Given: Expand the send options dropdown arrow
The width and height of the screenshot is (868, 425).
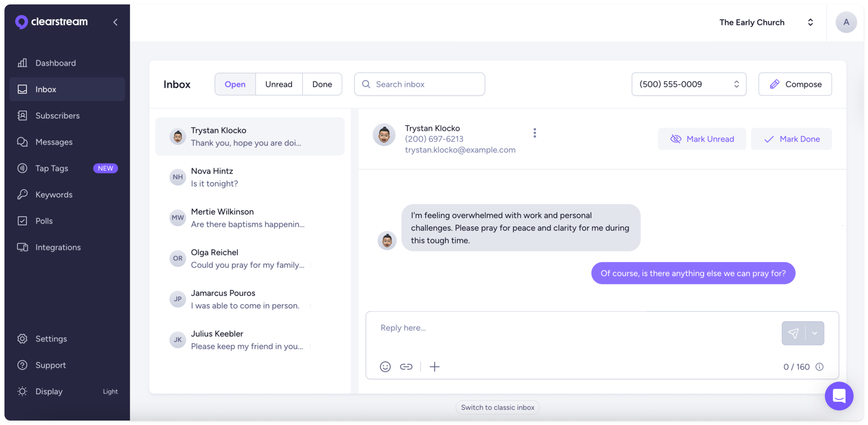Looking at the screenshot, I should (815, 333).
